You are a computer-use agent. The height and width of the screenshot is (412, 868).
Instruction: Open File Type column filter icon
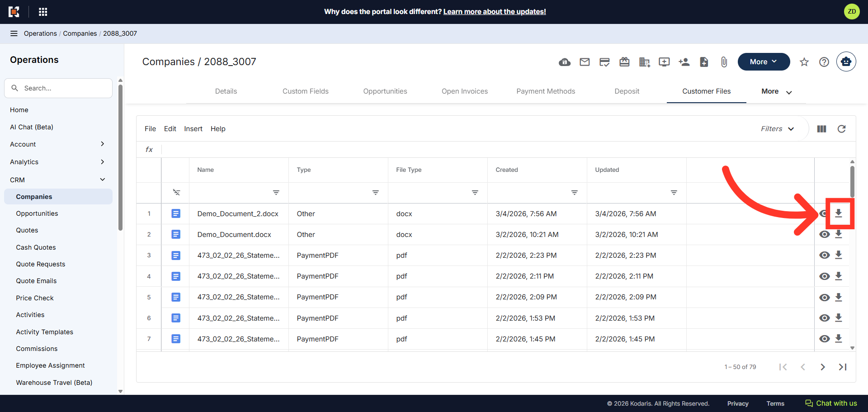[x=475, y=193]
